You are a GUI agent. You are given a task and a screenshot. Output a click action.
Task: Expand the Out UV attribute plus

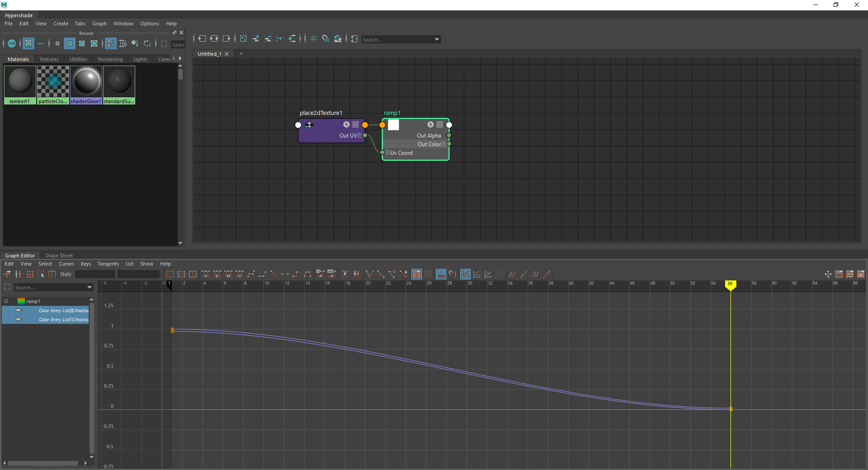coord(360,136)
